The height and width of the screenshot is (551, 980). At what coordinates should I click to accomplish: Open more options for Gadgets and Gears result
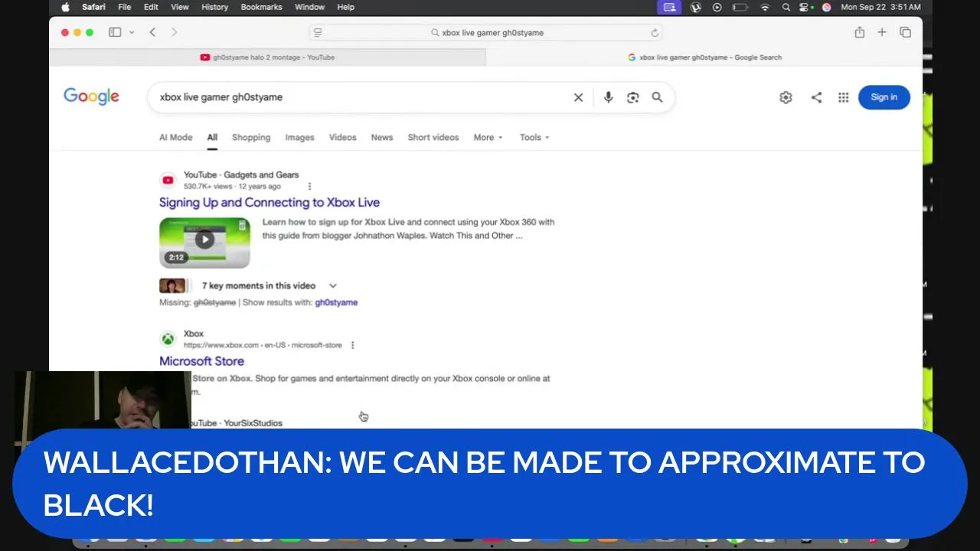point(309,186)
